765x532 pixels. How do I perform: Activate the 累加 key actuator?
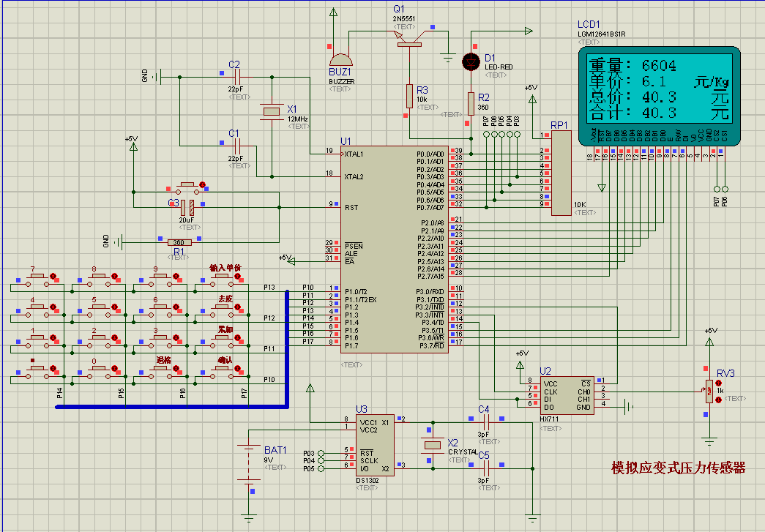(x=237, y=337)
